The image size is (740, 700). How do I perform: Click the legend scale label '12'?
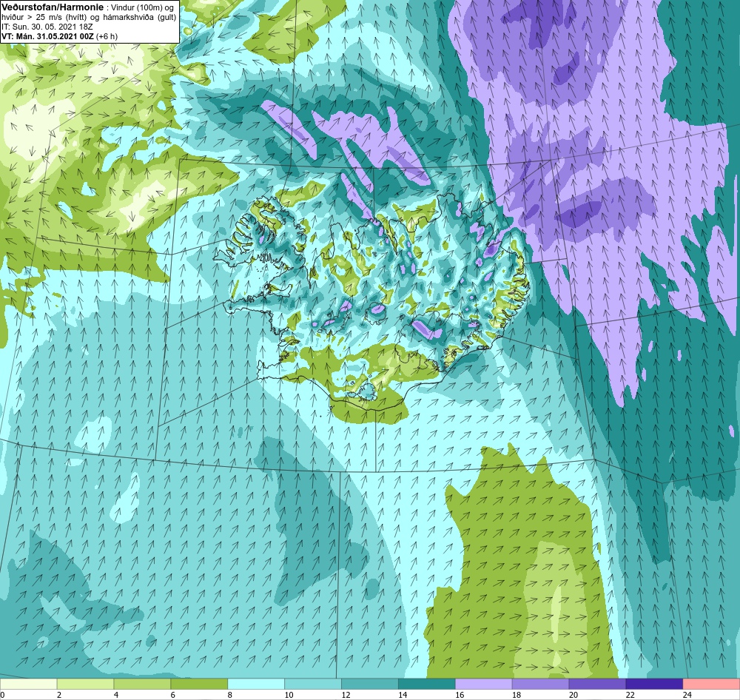click(x=346, y=695)
